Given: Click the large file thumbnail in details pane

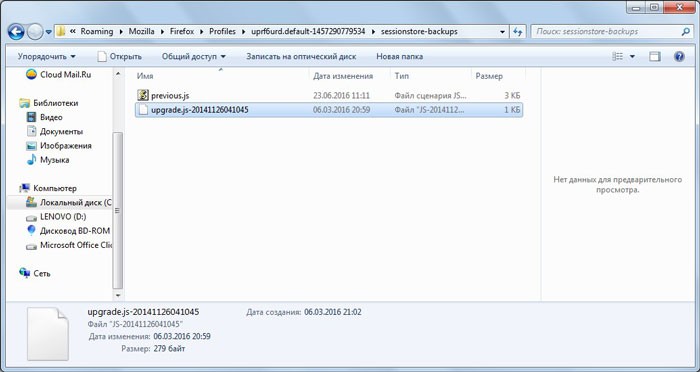Looking at the screenshot, I should coord(47,334).
